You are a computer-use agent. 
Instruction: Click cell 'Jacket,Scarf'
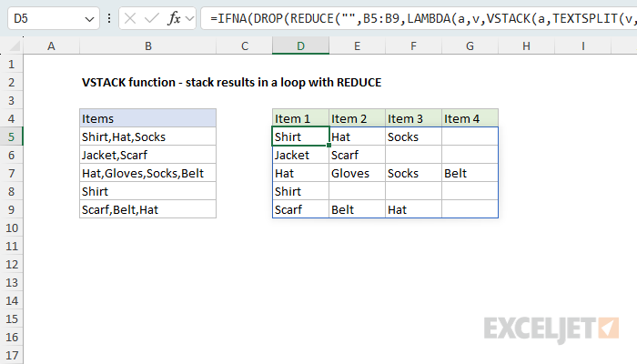point(147,156)
